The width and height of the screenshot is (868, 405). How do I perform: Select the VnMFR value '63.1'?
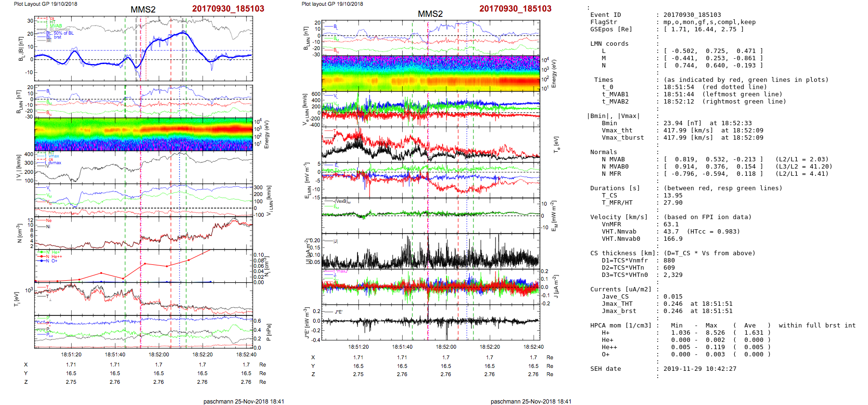tap(671, 224)
